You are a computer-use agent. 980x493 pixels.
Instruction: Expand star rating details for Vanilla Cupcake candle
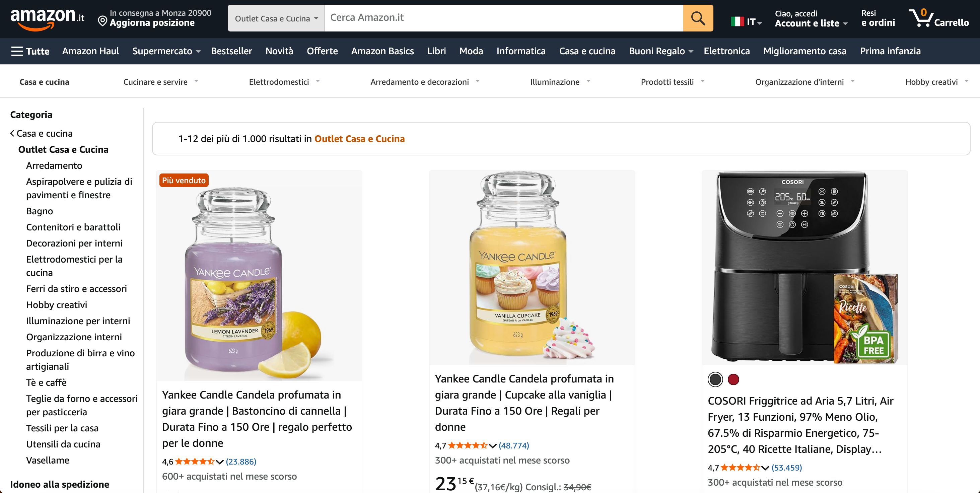pos(493,445)
